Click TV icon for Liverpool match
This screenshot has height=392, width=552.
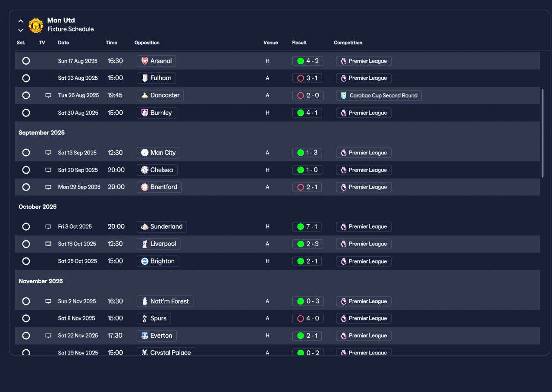click(x=48, y=244)
